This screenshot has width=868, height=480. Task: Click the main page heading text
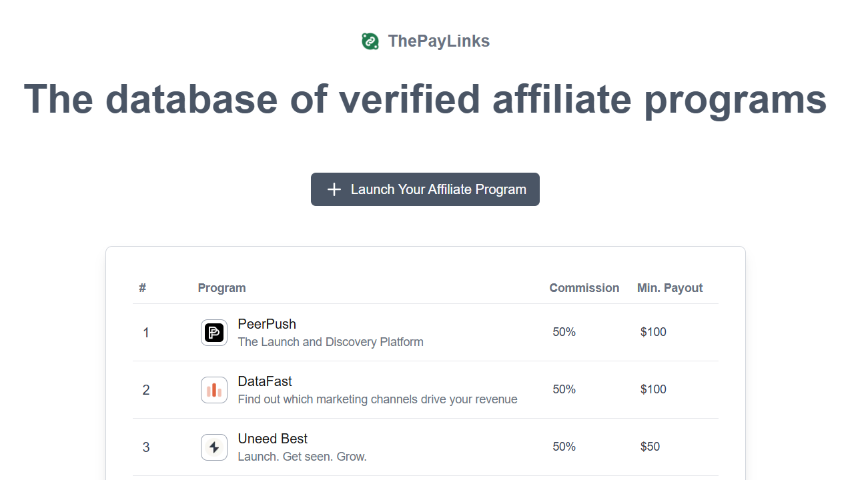click(x=425, y=99)
